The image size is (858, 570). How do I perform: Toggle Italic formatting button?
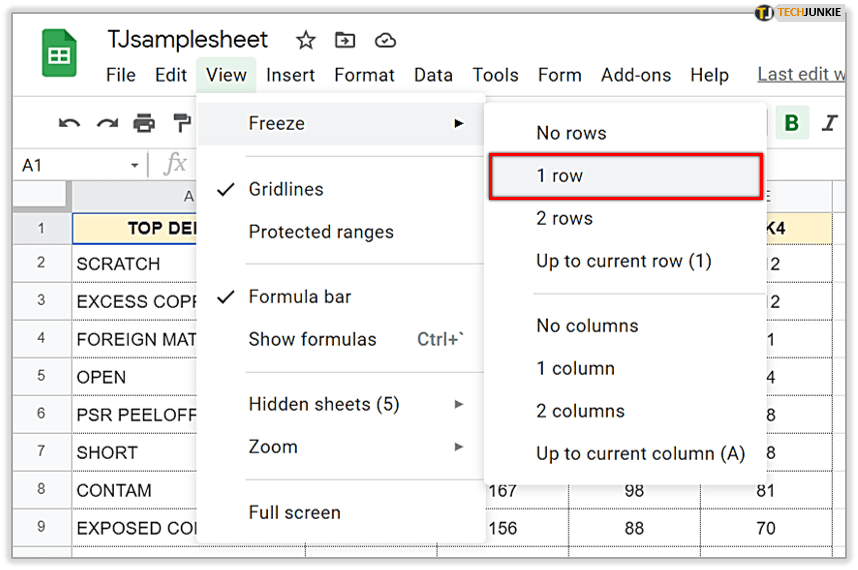[829, 123]
